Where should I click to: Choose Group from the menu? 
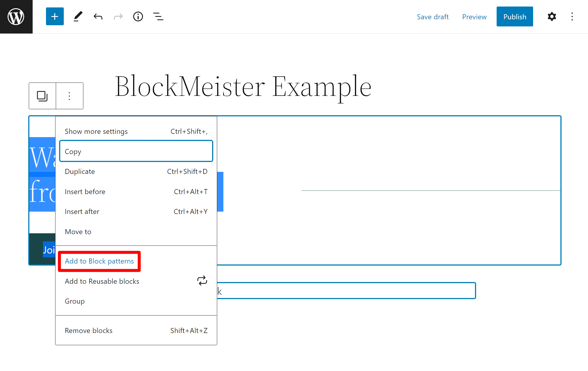(x=74, y=301)
